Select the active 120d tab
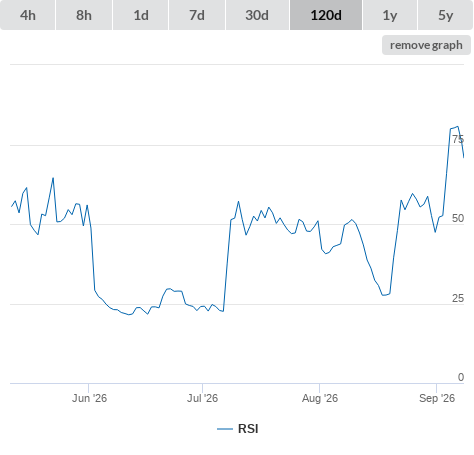Screen dimensions: 474x455 (326, 15)
